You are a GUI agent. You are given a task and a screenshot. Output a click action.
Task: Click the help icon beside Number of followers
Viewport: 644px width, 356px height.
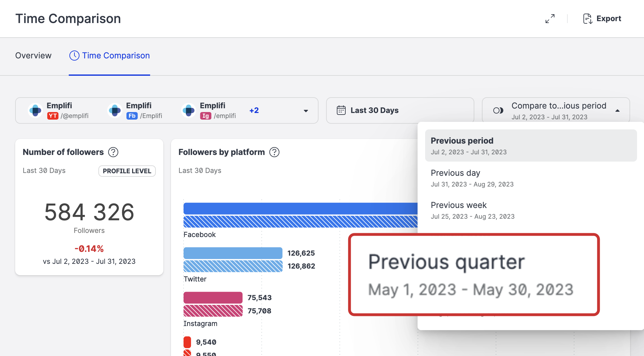(x=113, y=152)
